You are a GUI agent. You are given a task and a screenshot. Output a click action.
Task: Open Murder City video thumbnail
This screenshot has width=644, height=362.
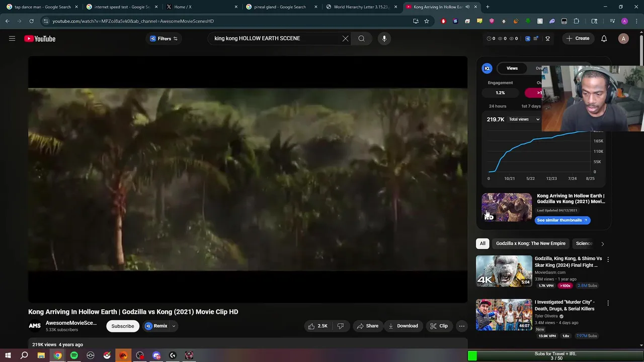click(x=504, y=315)
